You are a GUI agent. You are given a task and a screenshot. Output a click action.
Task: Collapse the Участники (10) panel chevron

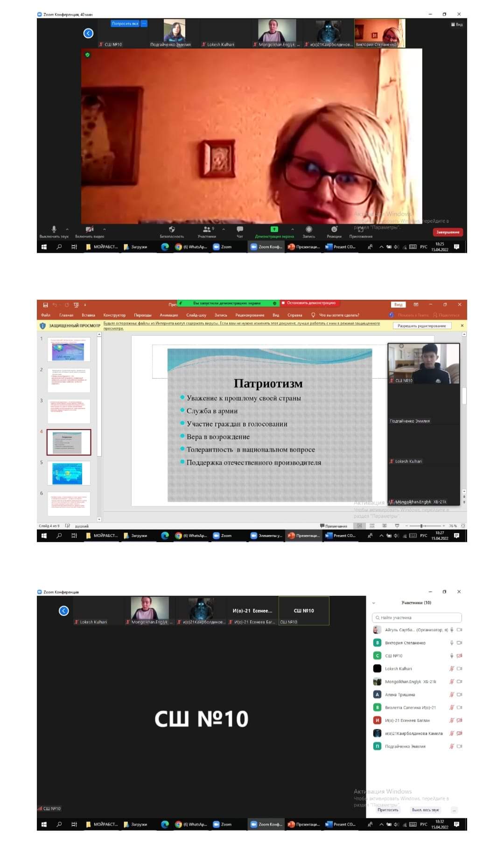click(x=374, y=603)
